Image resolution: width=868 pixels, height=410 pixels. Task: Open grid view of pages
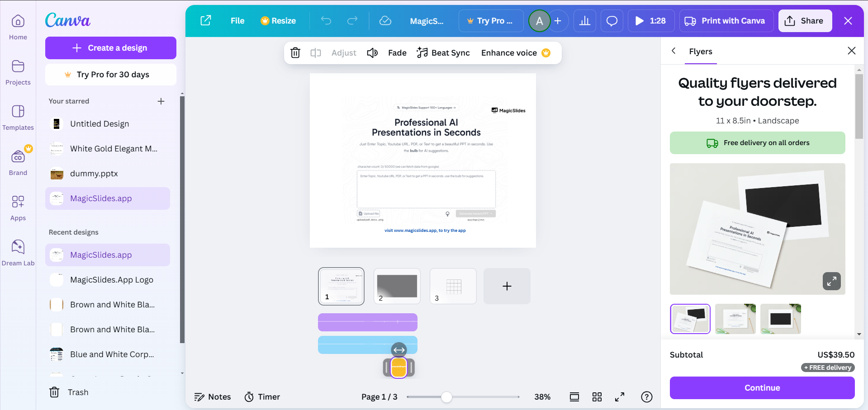click(x=597, y=397)
